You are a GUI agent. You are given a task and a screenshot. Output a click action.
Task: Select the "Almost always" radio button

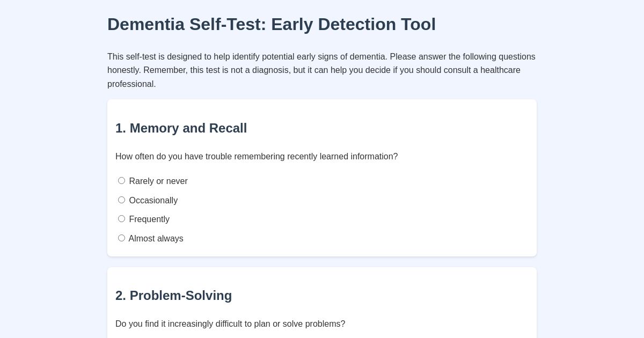(121, 238)
